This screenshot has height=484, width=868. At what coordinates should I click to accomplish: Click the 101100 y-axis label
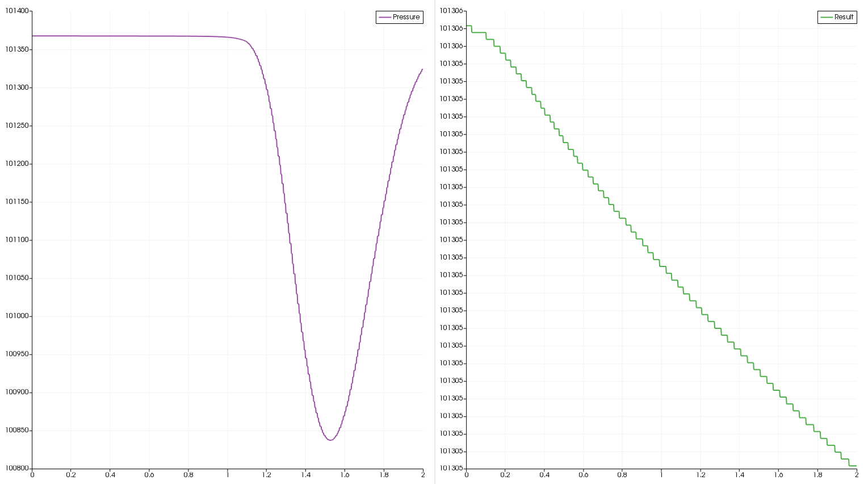tap(16, 240)
